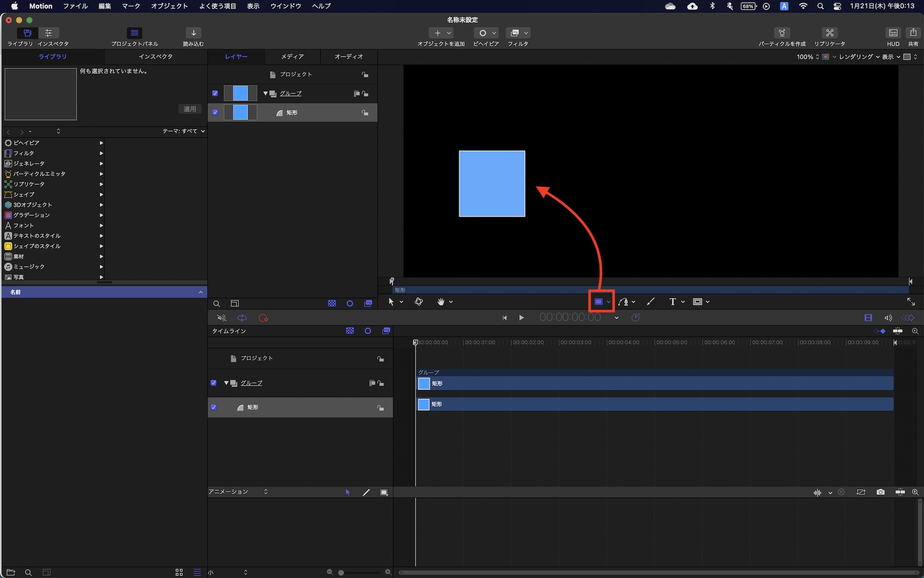Expand the ビヘイビア library category
924x578 pixels.
(101, 143)
